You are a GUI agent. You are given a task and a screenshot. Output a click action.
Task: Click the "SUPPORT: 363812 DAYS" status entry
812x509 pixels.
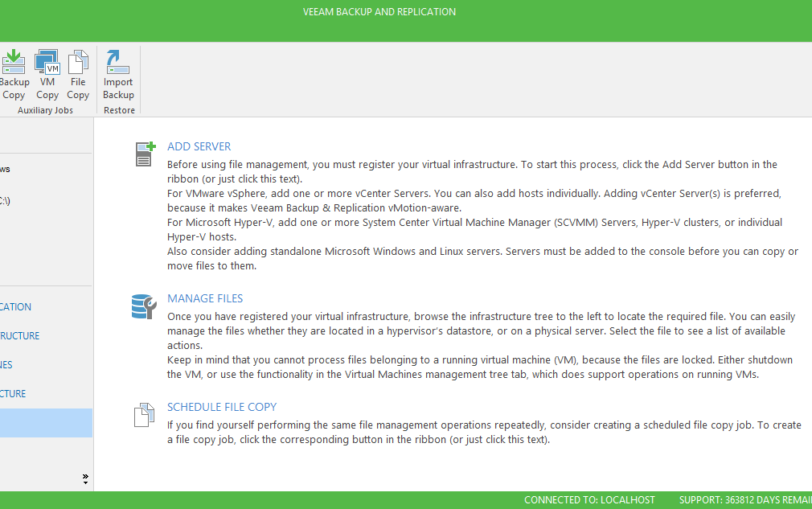pos(745,500)
